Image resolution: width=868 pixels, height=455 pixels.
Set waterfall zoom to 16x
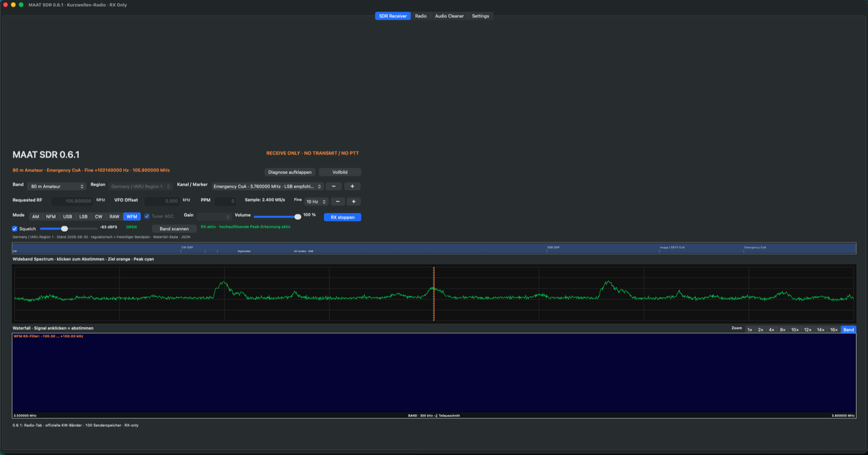[x=834, y=330]
